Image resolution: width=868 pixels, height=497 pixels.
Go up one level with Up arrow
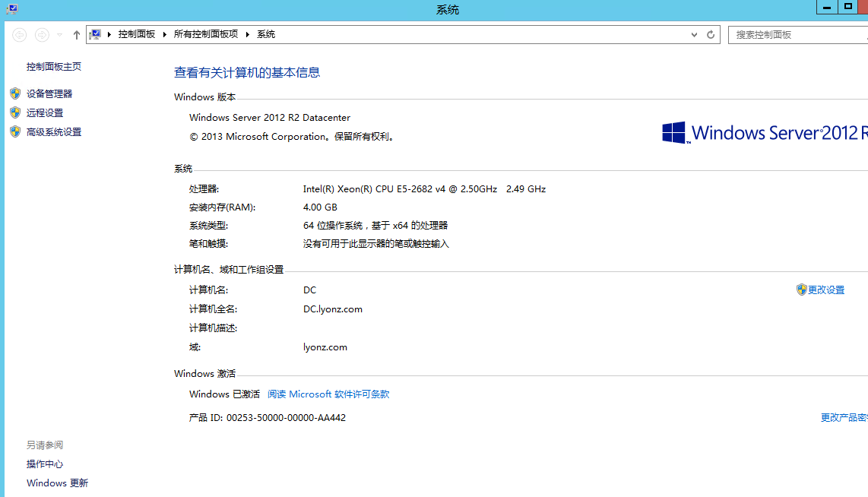[77, 35]
